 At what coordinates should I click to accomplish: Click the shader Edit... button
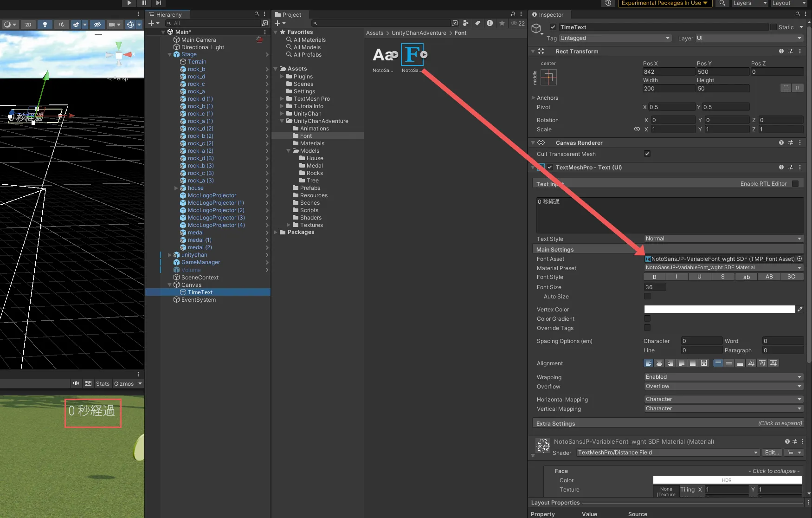point(772,453)
